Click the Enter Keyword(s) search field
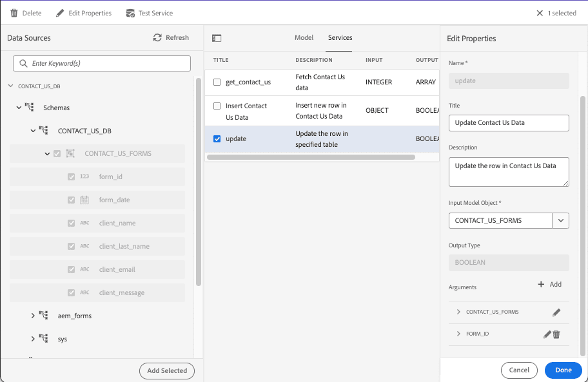The height and width of the screenshot is (382, 588). tap(102, 63)
